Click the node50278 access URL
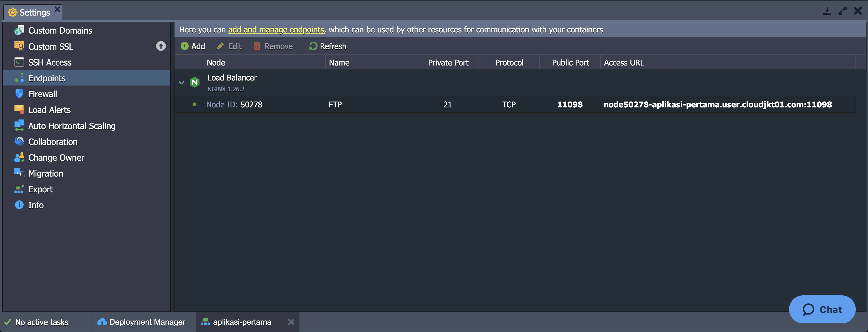This screenshot has width=868, height=332. pos(717,104)
